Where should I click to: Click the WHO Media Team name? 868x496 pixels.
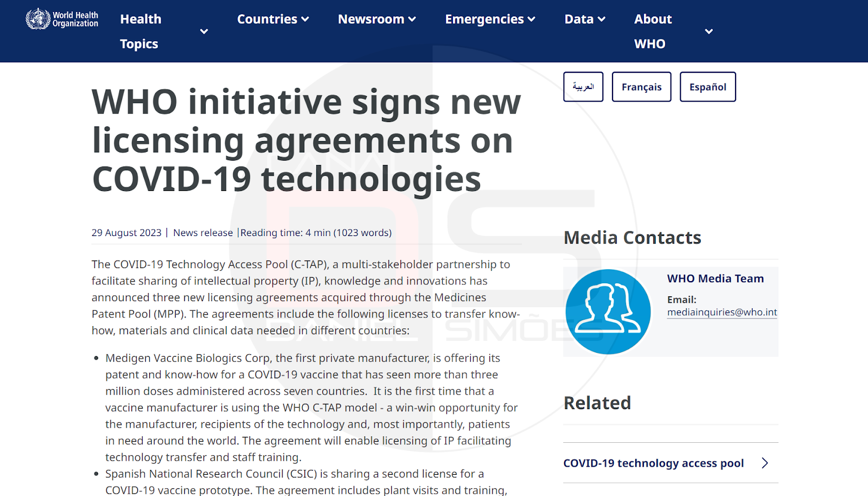pos(715,278)
